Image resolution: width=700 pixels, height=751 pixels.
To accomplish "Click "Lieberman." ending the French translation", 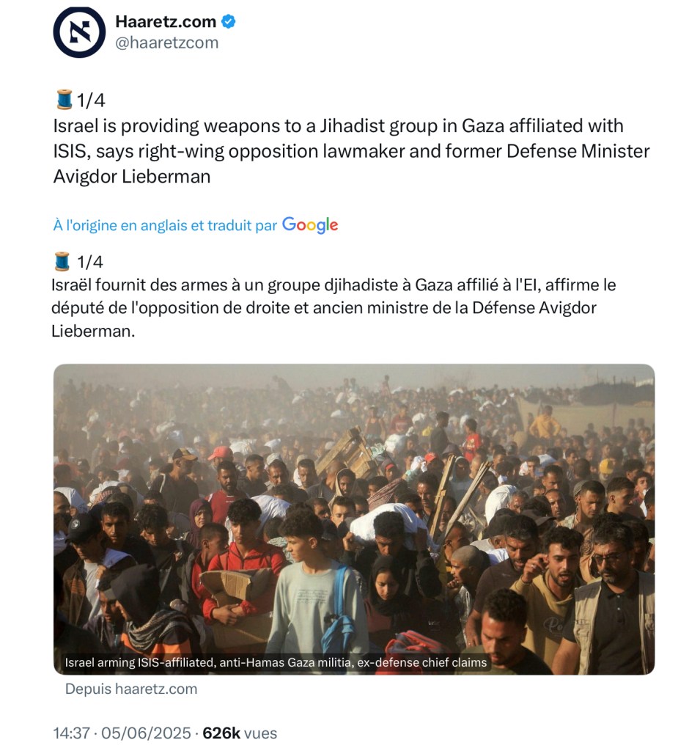I will (93, 331).
